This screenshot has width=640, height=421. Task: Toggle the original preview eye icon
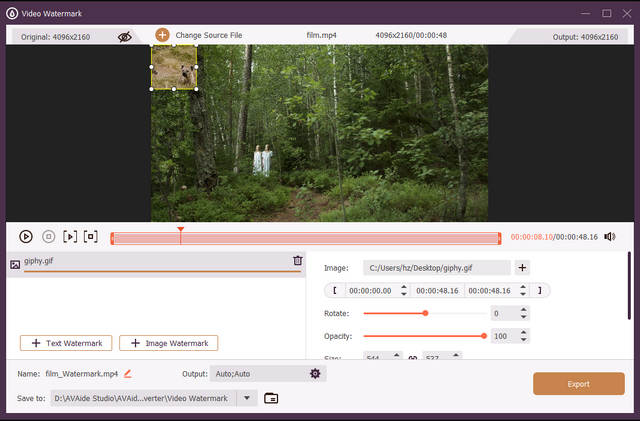coord(125,36)
